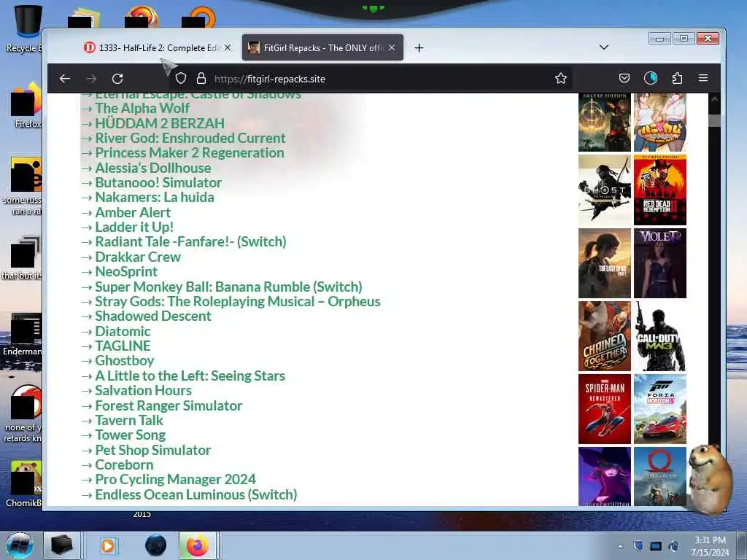Click the Firefox taskbar button

198,545
